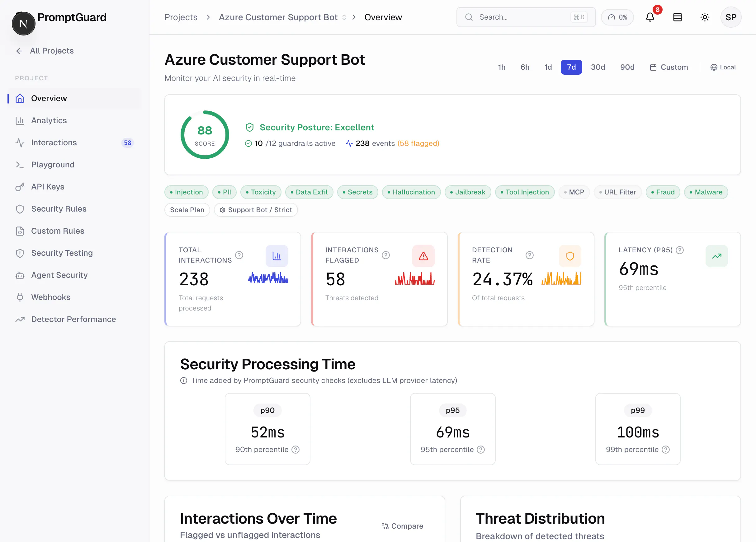Toggle the light/dark theme sun icon
This screenshot has width=756, height=542.
[705, 17]
